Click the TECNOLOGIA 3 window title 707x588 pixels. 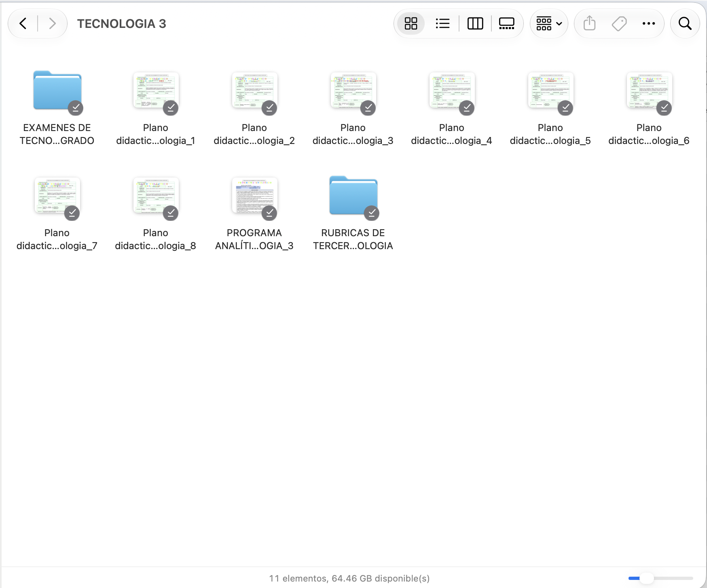[x=122, y=24]
